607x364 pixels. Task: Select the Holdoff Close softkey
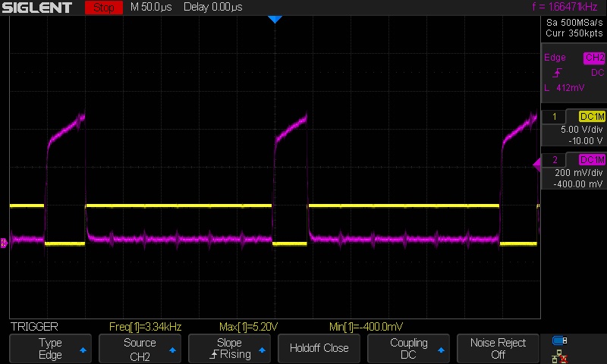[319, 349]
